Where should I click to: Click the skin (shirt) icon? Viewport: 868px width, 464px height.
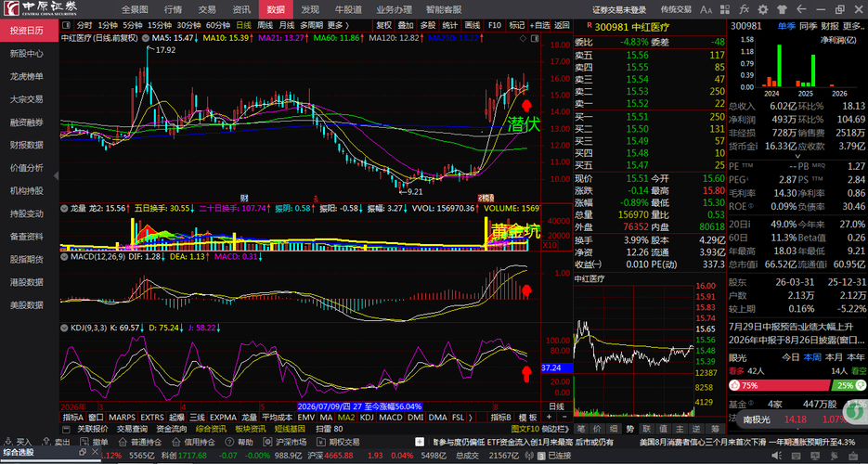point(782,9)
